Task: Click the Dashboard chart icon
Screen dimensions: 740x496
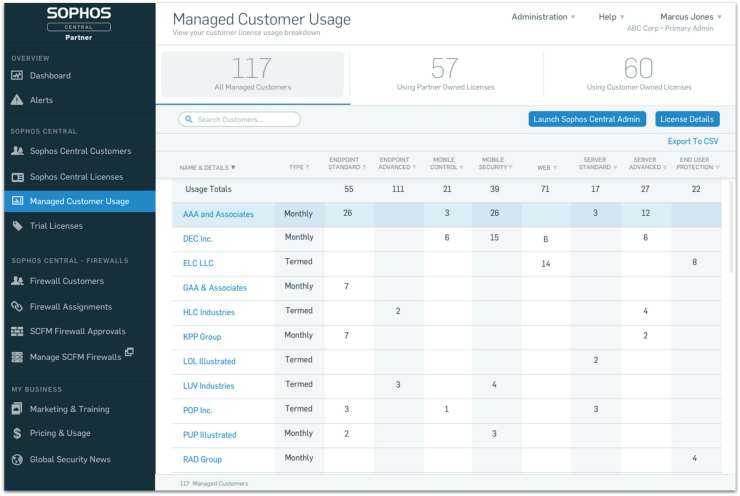Action: tap(17, 76)
